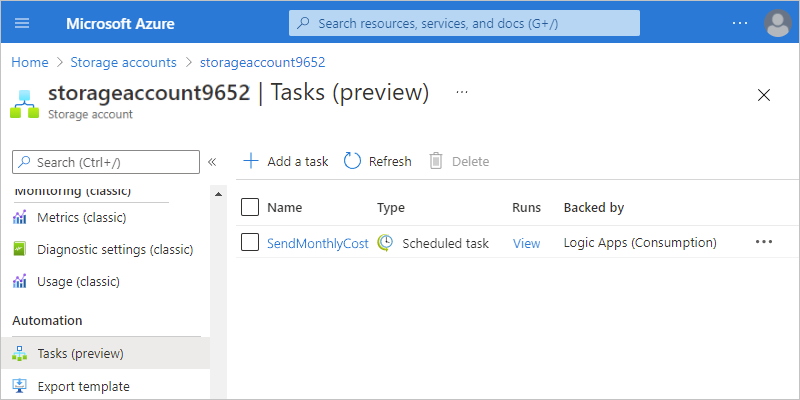Open the top bar ellipsis menu
Viewport: 800px width, 400px height.
point(739,23)
